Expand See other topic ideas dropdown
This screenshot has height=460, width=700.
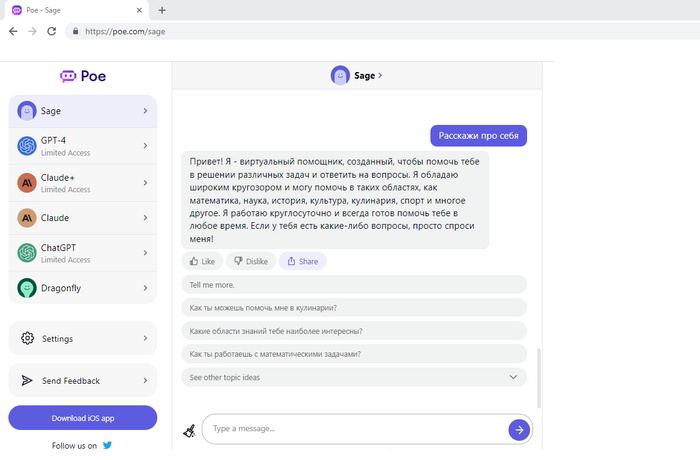coord(513,377)
